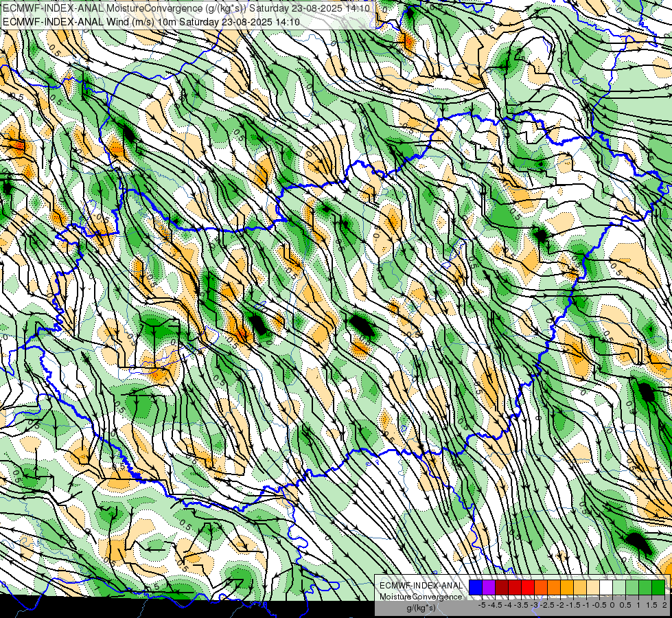
Task: Click the '-1.5' legend tick label
Action: pyautogui.click(x=573, y=605)
